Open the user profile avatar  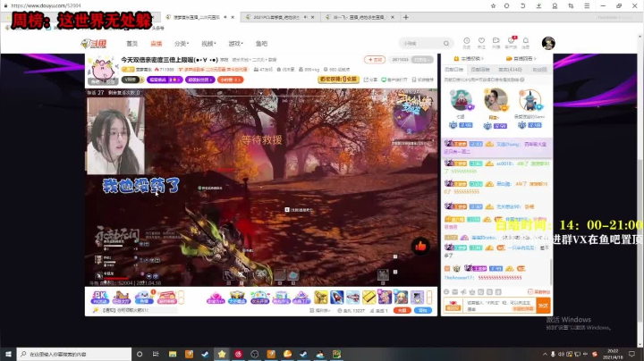[548, 43]
